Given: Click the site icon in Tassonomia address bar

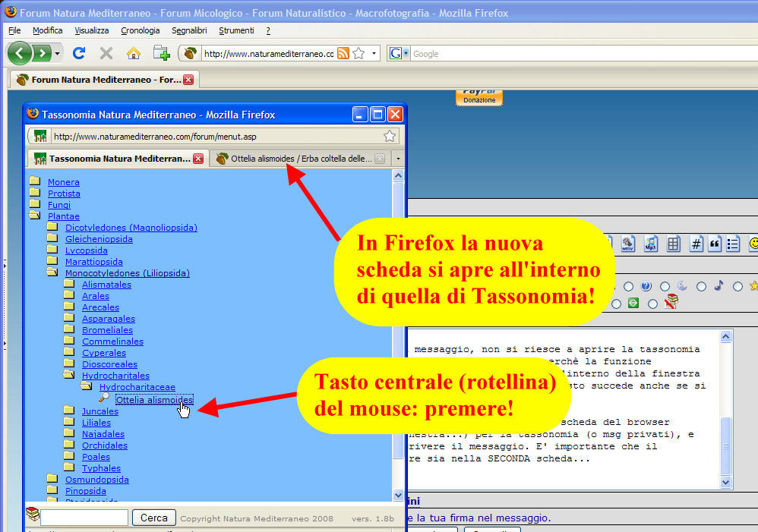Looking at the screenshot, I should click(x=40, y=137).
